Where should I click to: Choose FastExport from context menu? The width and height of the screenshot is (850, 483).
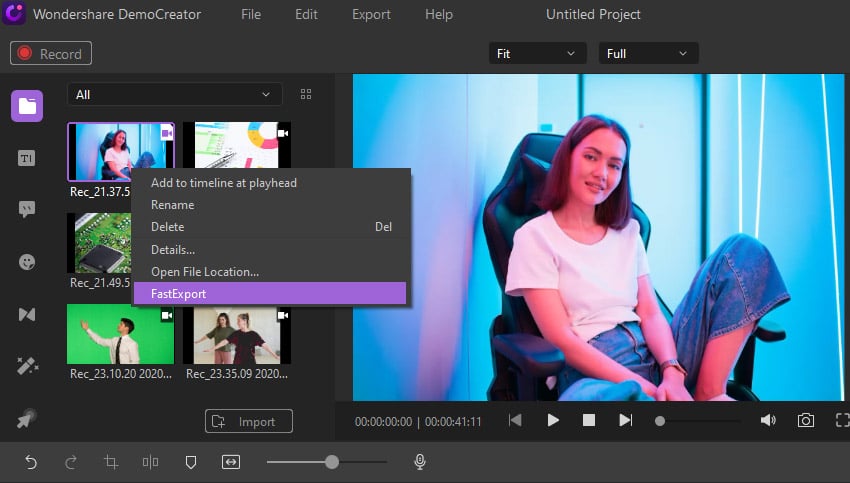click(x=269, y=293)
